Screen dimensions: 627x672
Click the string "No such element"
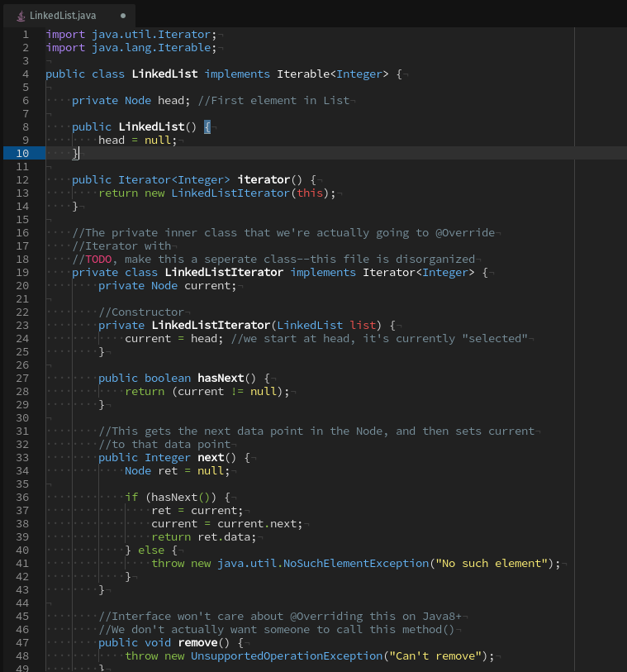point(492,564)
